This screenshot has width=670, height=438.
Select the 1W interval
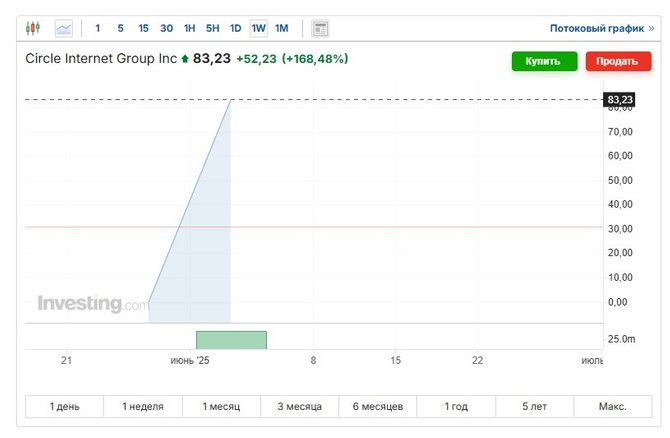[x=259, y=29]
